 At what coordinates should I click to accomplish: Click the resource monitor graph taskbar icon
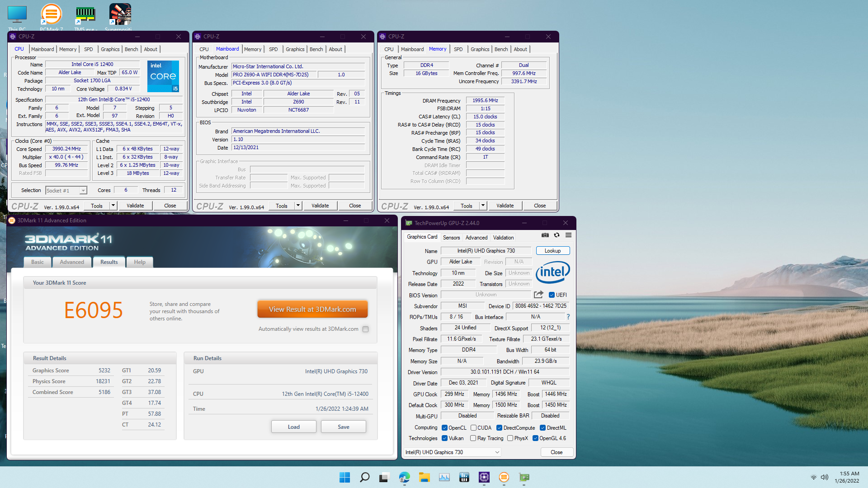[x=444, y=477]
